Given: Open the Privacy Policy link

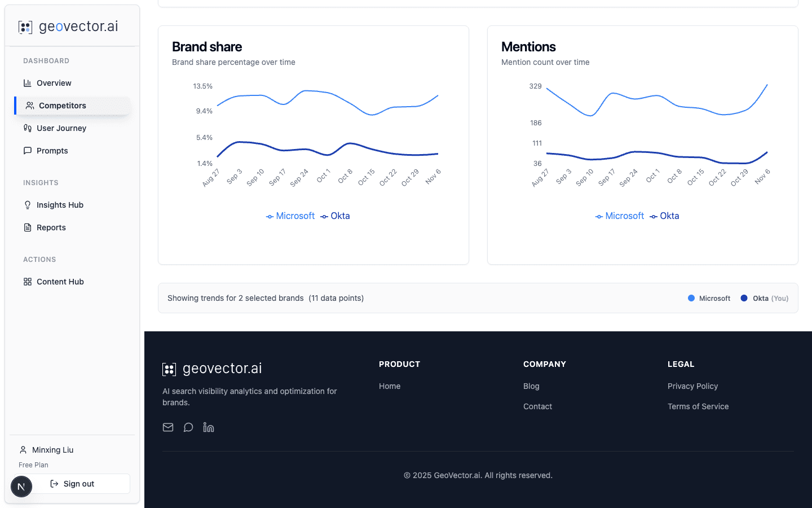Looking at the screenshot, I should pos(692,386).
